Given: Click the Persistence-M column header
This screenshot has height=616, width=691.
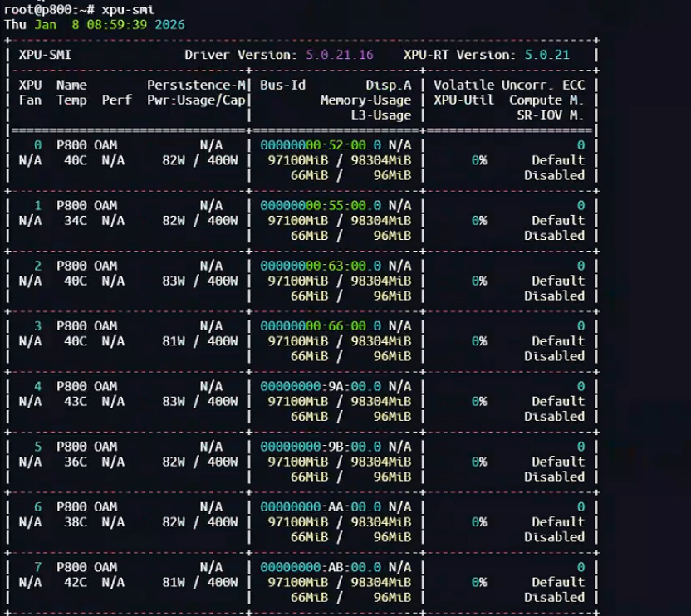Looking at the screenshot, I should [x=196, y=85].
